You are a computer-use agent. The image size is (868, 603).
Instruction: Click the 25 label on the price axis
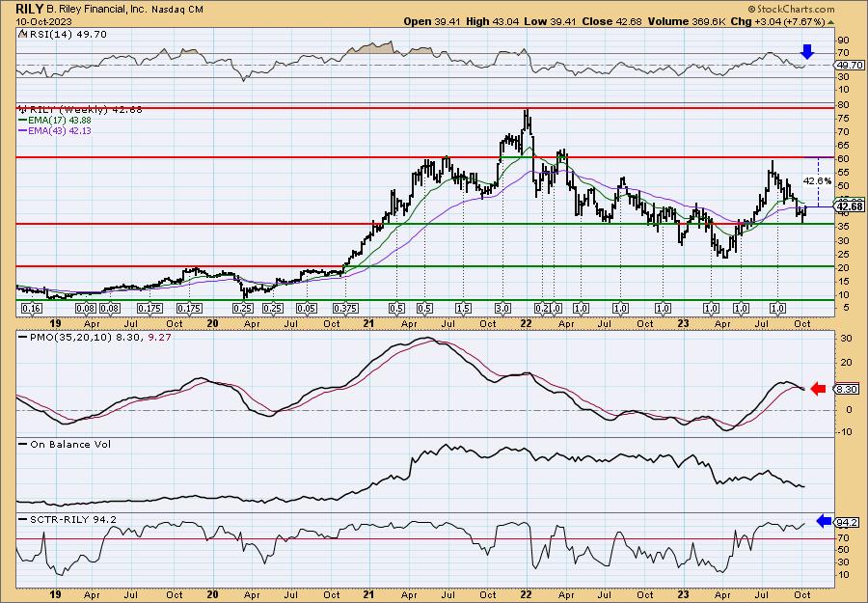pos(844,255)
